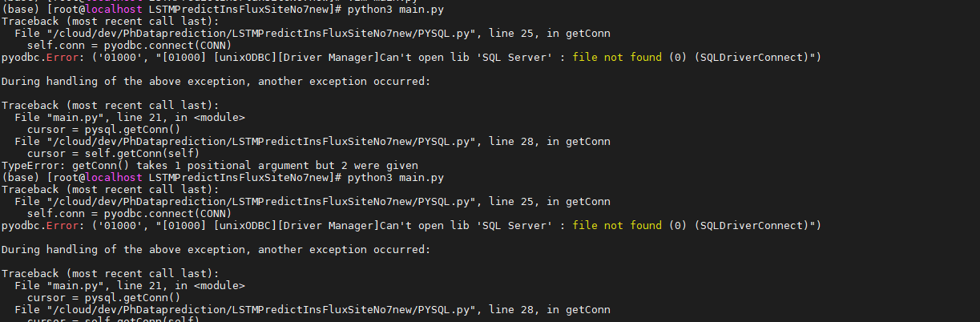
Task: Click the red 'Error' in the second pyodbc.Error line
Action: pyautogui.click(x=61, y=226)
